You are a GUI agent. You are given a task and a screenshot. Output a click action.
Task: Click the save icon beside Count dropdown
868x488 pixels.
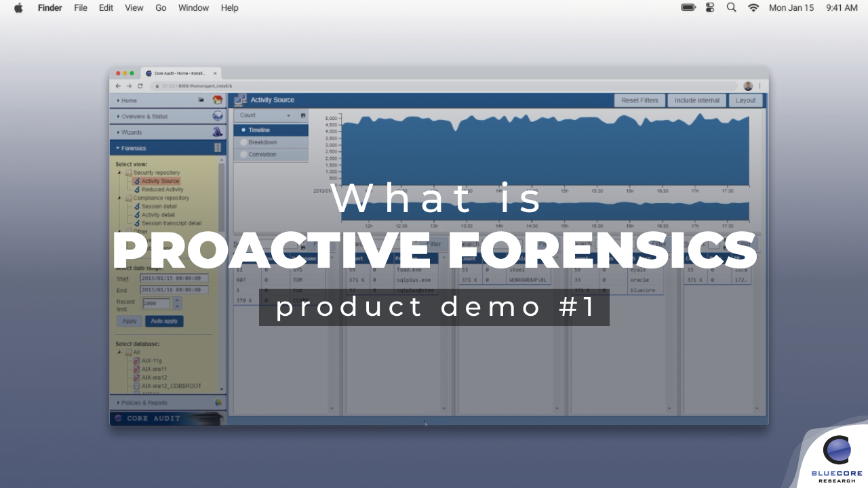click(x=303, y=116)
